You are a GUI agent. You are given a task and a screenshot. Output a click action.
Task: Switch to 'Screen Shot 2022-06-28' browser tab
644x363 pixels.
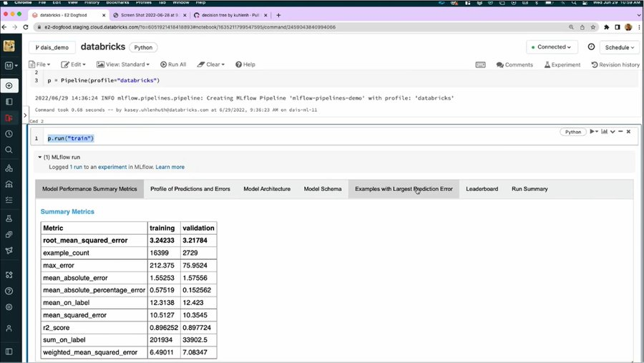pyautogui.click(x=150, y=15)
